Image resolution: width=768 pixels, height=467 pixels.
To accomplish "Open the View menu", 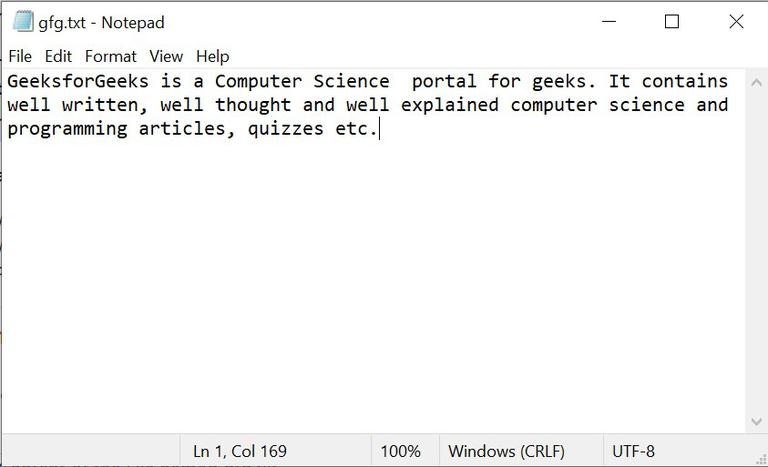I will pos(166,56).
